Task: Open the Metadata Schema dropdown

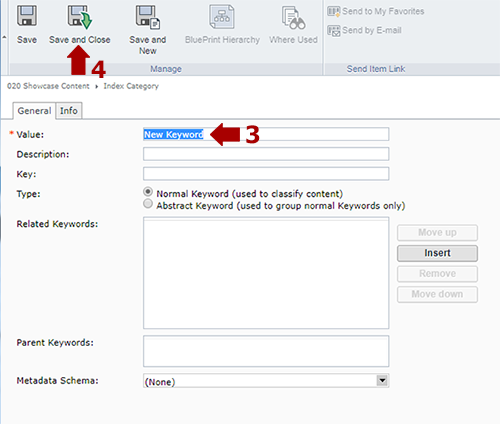Action: 382,380
